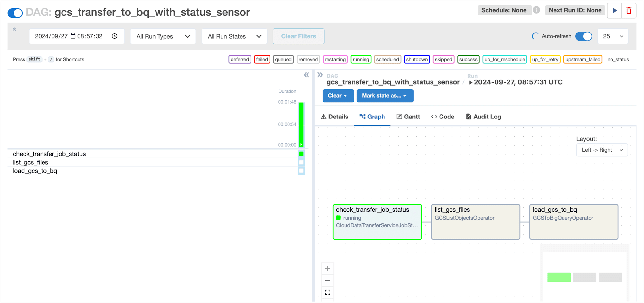Click the up_for_retry status badge
Image resolution: width=644 pixels, height=303 pixels.
[x=545, y=59]
